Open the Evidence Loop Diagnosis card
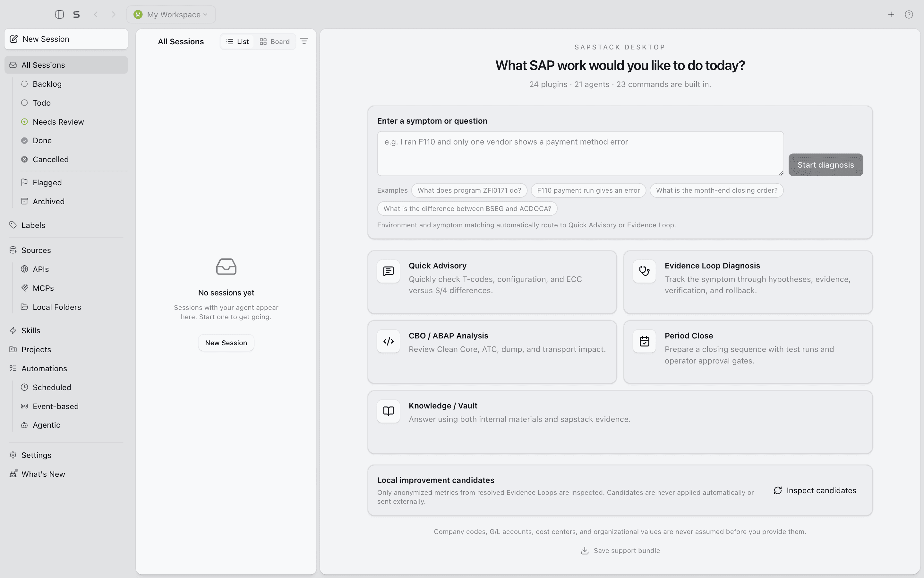924x578 pixels. (748, 282)
